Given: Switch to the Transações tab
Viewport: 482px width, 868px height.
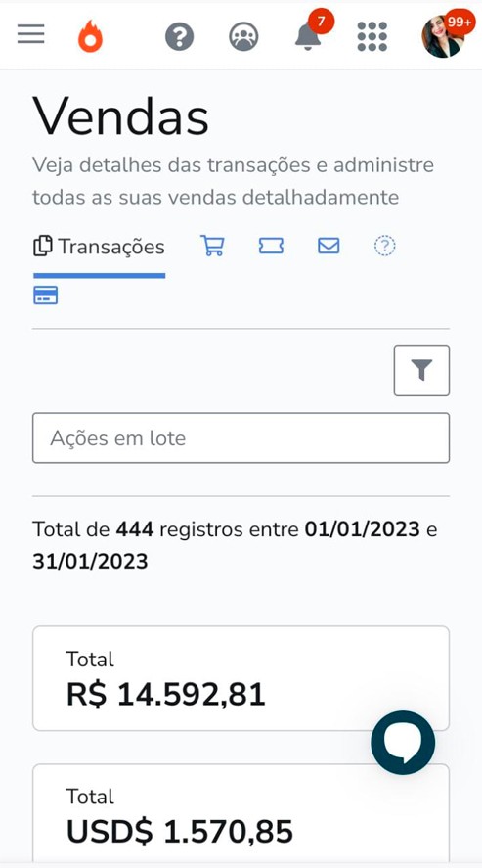Looking at the screenshot, I should point(100,247).
